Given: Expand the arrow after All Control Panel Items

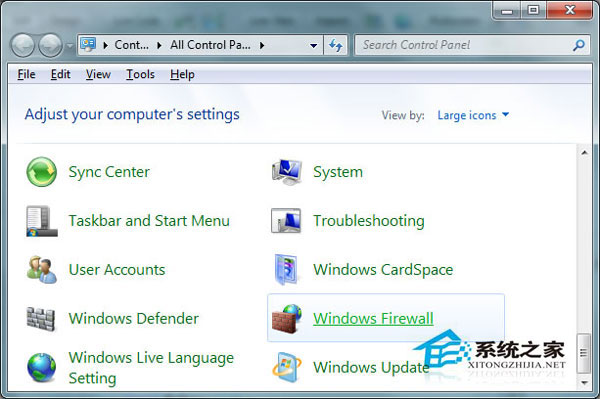Looking at the screenshot, I should pyautogui.click(x=262, y=46).
